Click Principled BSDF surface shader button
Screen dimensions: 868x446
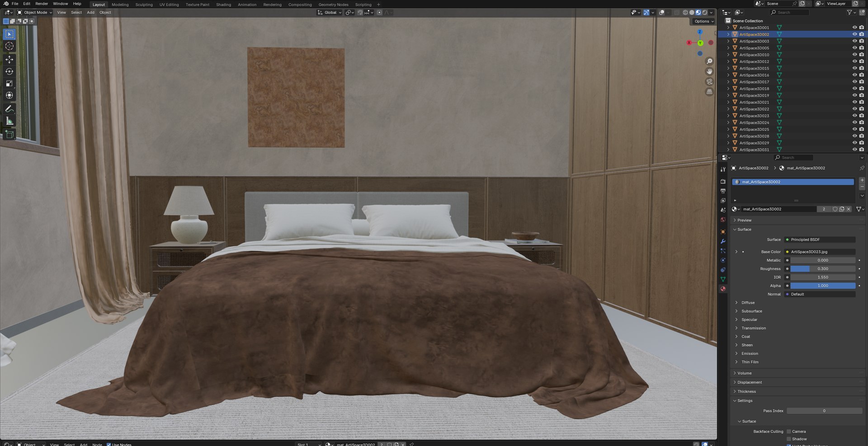point(820,239)
